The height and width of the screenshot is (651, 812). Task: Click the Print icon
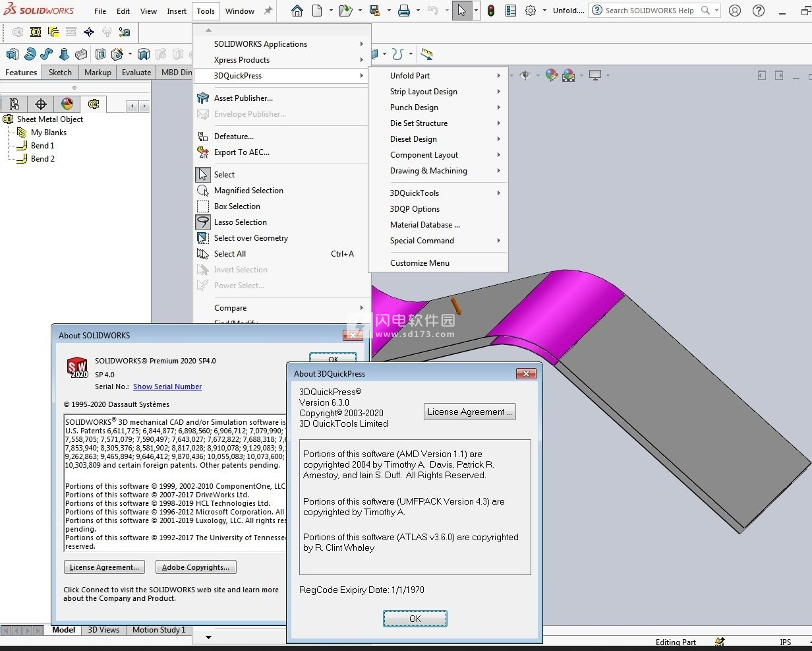[404, 11]
